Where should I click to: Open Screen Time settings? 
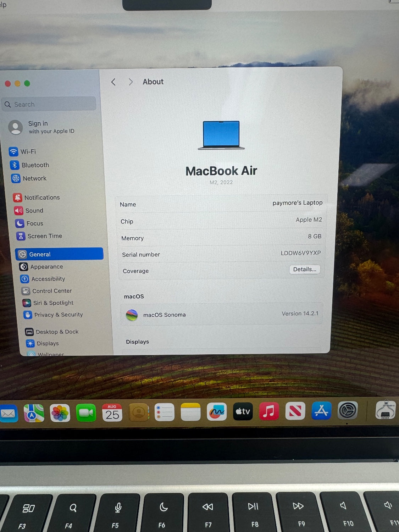pyautogui.click(x=39, y=236)
